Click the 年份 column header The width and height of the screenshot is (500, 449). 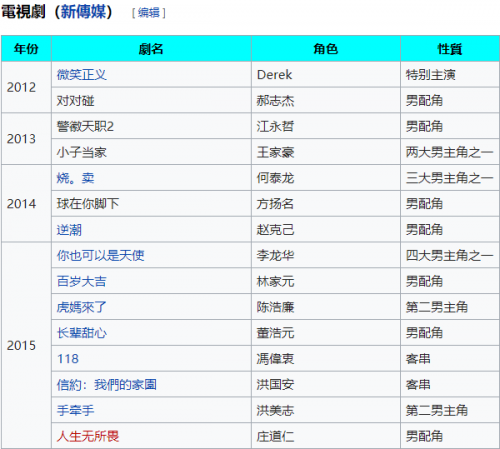[x=26, y=49]
